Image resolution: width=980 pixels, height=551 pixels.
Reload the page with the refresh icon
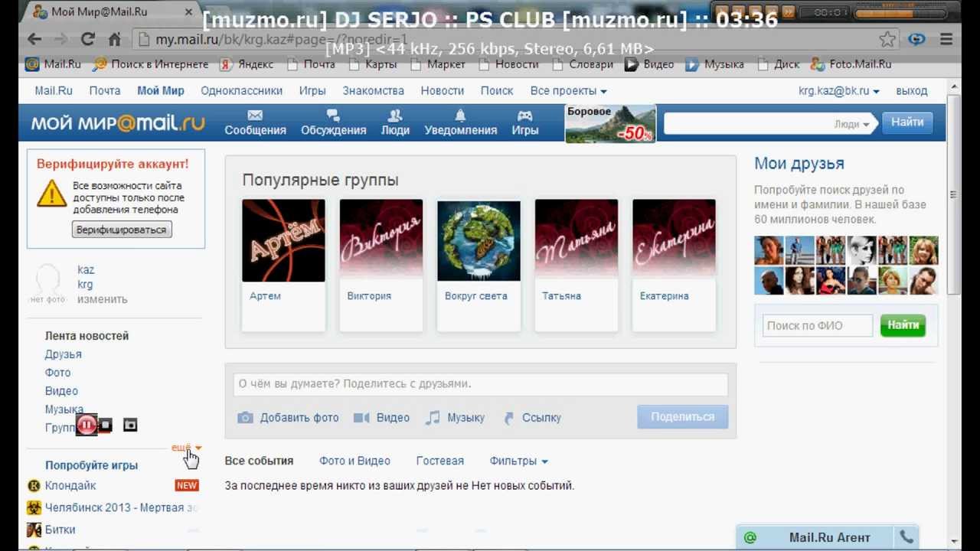(x=88, y=39)
